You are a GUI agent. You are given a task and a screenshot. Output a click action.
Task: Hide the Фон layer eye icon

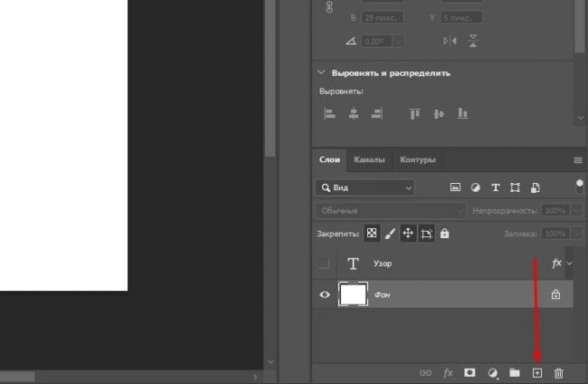325,294
